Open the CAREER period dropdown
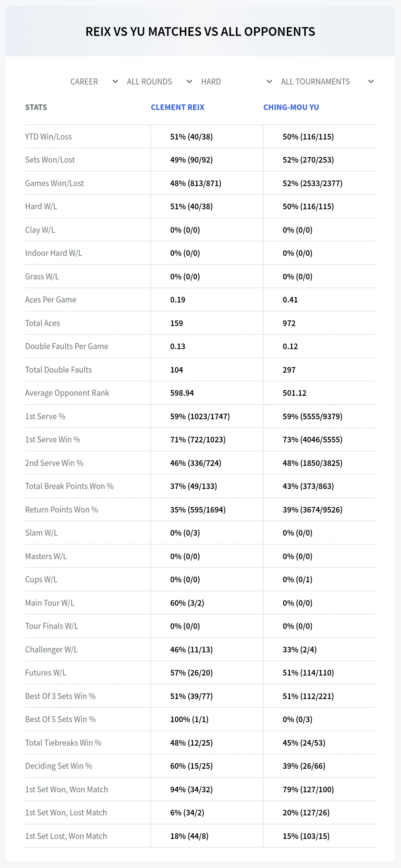 [94, 82]
